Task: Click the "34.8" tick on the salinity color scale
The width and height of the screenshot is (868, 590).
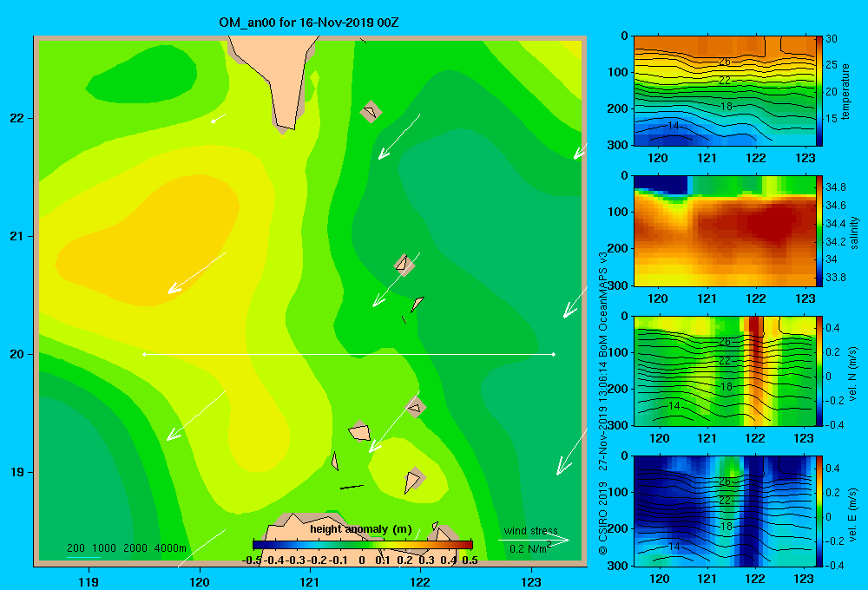Action: coord(835,187)
